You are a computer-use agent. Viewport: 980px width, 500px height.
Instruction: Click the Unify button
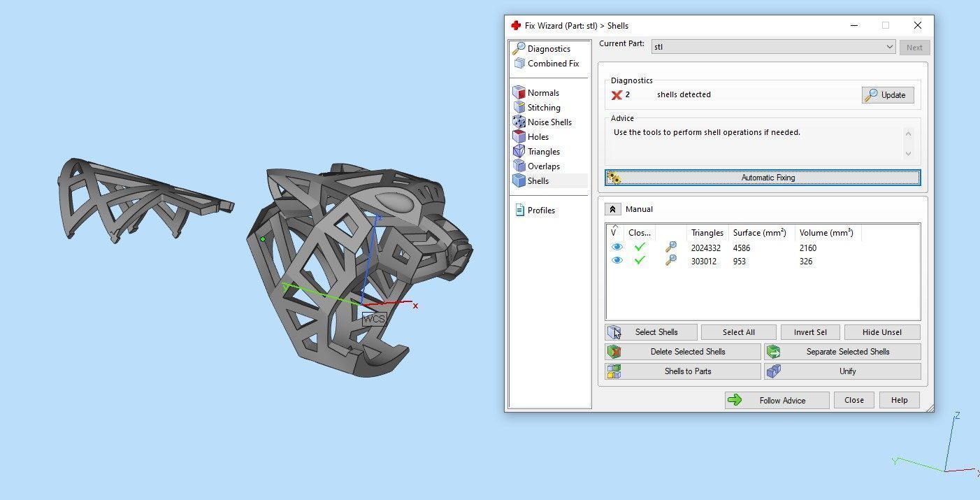[x=842, y=371]
